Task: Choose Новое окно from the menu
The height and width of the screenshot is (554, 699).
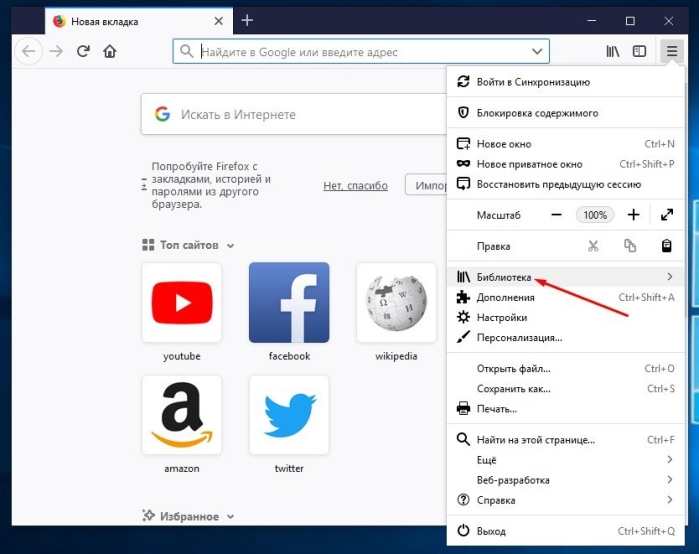Action: (566, 144)
